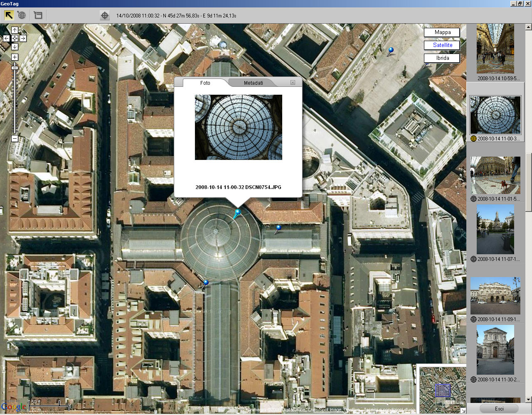Click thumbnail list scroll-down arrow
The width and height of the screenshot is (532, 415).
(528, 400)
